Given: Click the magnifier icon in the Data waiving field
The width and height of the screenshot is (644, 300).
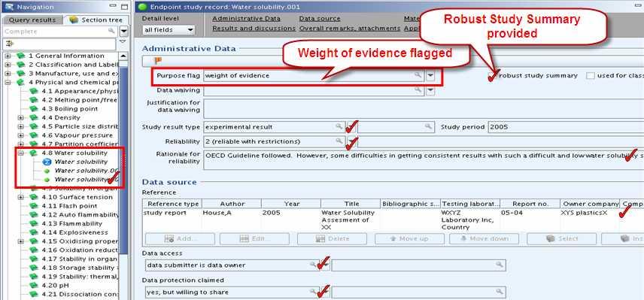Looking at the screenshot, I should [x=418, y=90].
